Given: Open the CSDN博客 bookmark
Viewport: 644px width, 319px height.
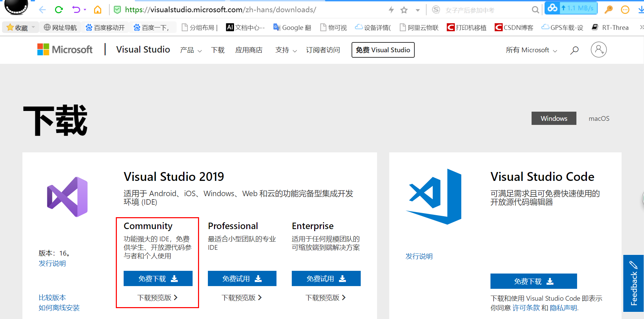Looking at the screenshot, I should pos(514,27).
